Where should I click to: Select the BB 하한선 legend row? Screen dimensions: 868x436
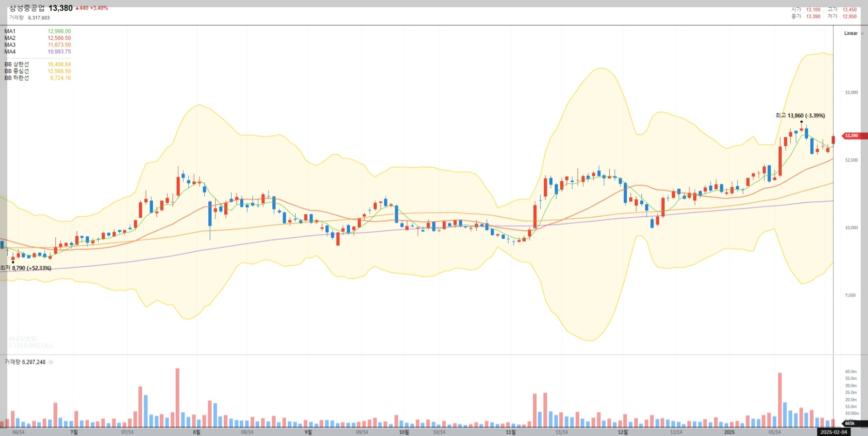click(x=37, y=78)
